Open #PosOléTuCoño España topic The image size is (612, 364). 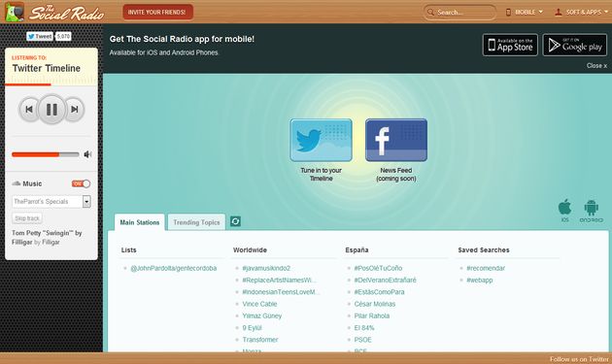coord(378,268)
